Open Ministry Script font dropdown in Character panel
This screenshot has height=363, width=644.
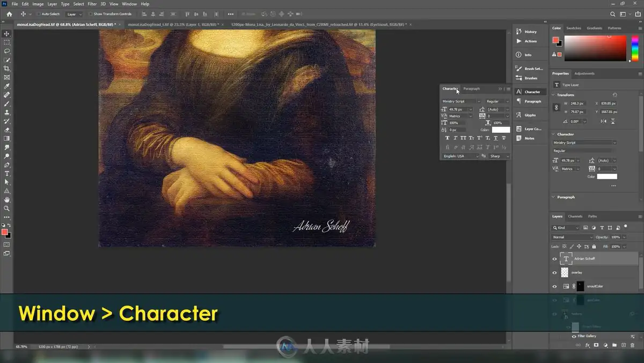pyautogui.click(x=462, y=101)
